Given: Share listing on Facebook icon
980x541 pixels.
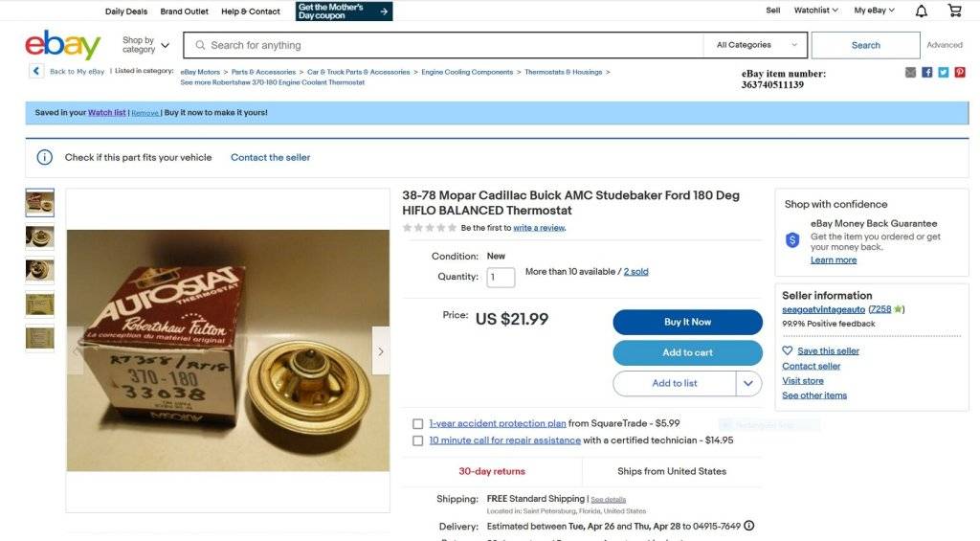Looking at the screenshot, I should point(926,73).
